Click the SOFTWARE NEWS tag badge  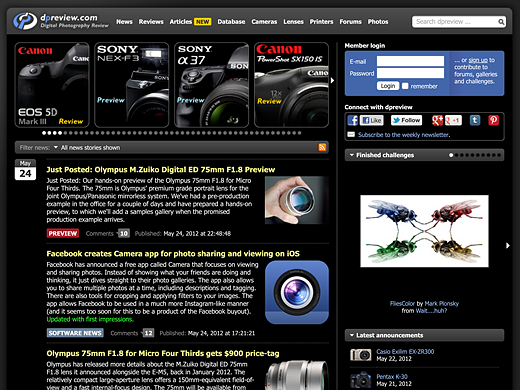(75, 333)
